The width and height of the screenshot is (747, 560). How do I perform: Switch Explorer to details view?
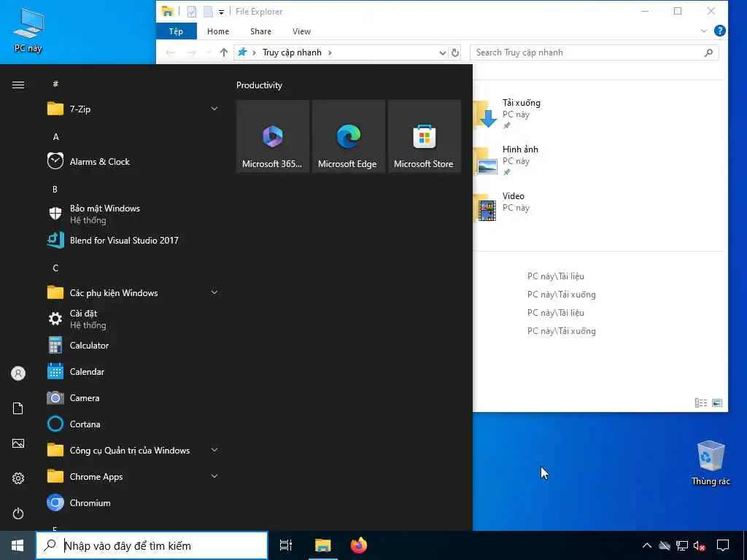point(701,402)
